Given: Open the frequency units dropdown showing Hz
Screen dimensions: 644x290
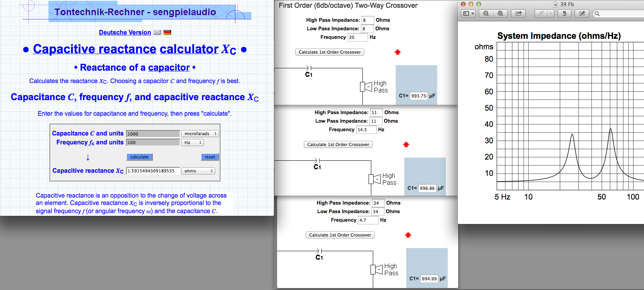Looking at the screenshot, I should coord(192,142).
